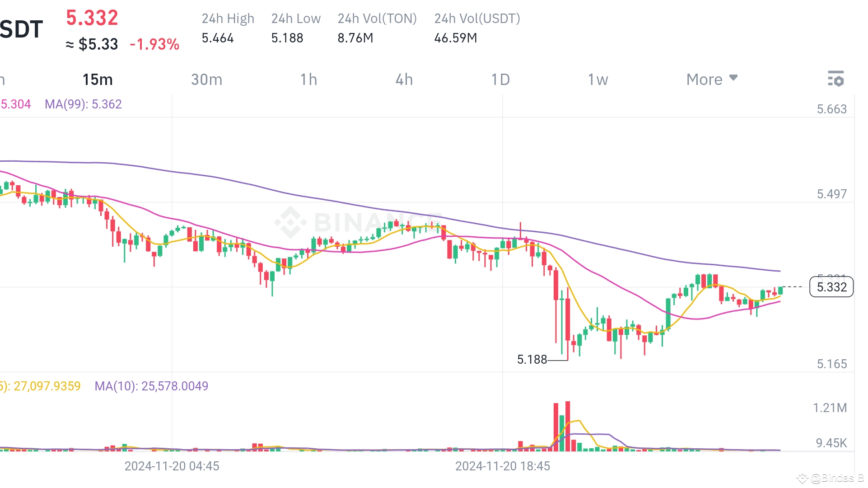Click the 2024-11-20 18:45 axis label

pos(503,466)
